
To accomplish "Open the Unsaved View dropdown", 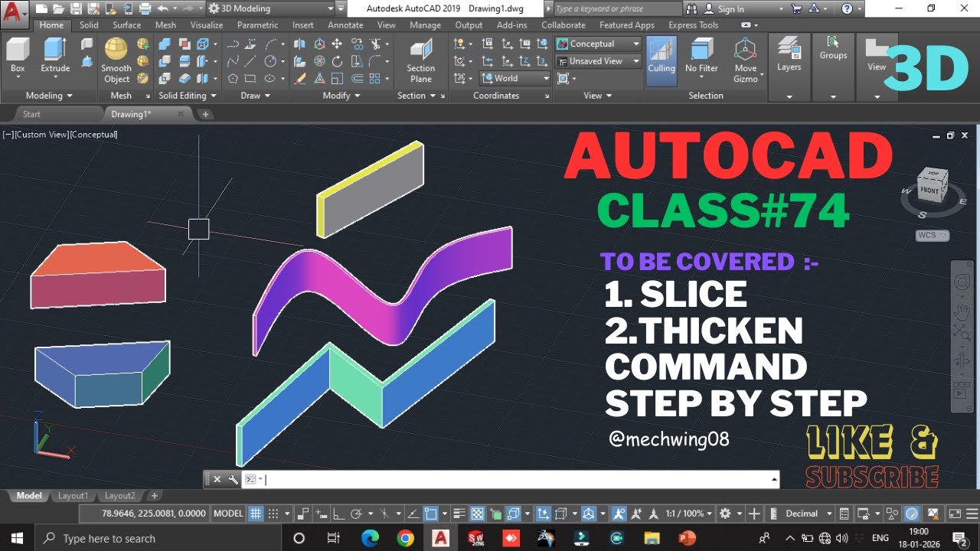I will click(x=599, y=61).
